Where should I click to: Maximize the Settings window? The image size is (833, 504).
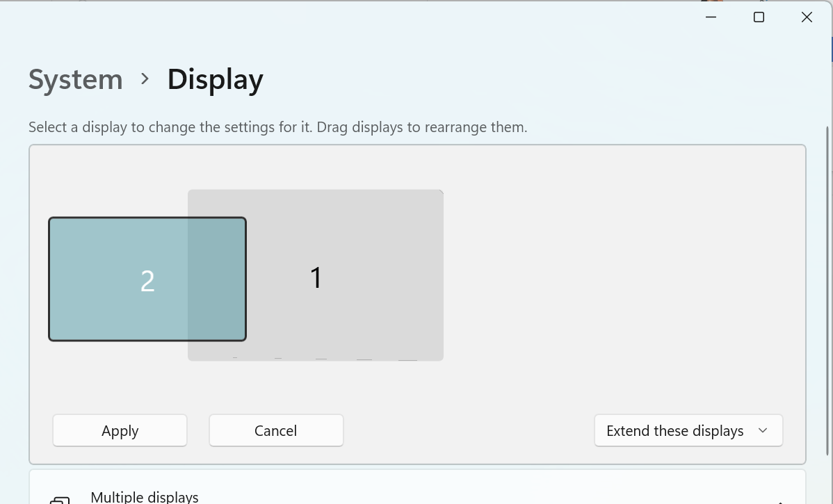(x=759, y=17)
